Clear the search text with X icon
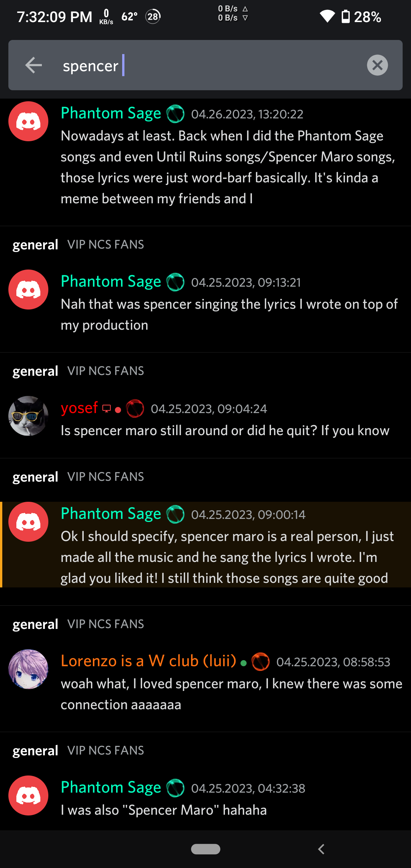 [x=377, y=65]
